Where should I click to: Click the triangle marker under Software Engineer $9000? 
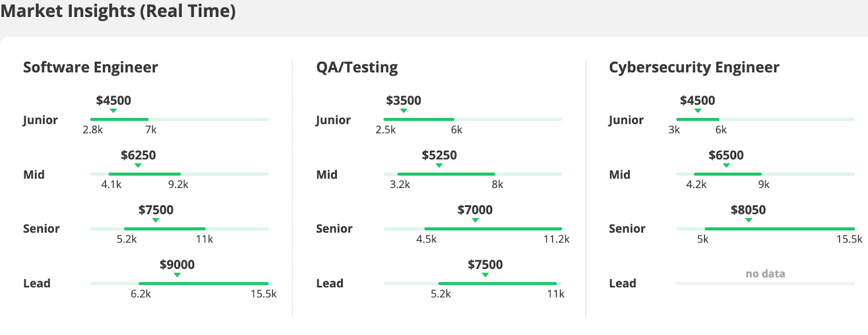coord(177,275)
